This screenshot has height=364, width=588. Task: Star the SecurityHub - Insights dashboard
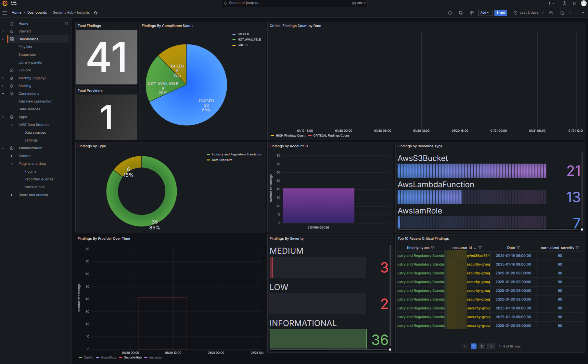point(96,13)
